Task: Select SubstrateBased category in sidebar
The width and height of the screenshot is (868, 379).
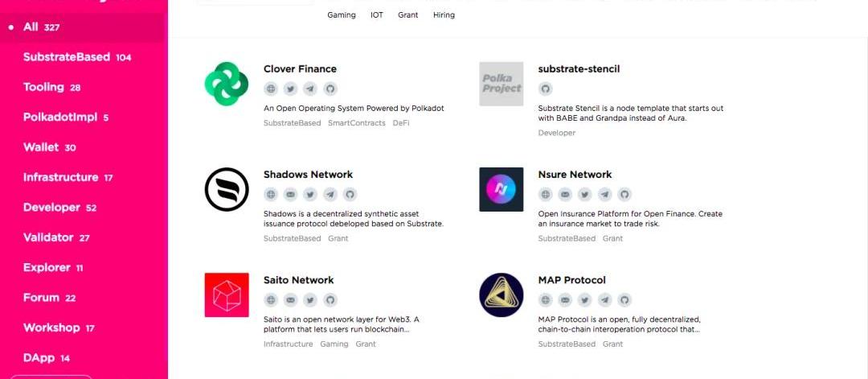Action: click(76, 57)
